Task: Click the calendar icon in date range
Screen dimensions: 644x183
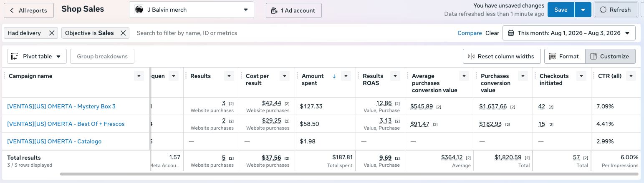Action: (x=511, y=33)
